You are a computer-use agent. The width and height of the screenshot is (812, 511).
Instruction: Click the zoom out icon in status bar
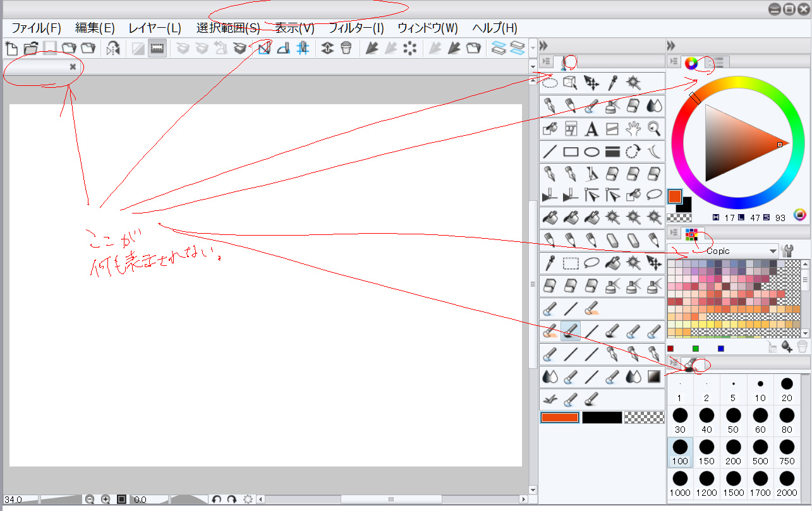click(x=90, y=499)
